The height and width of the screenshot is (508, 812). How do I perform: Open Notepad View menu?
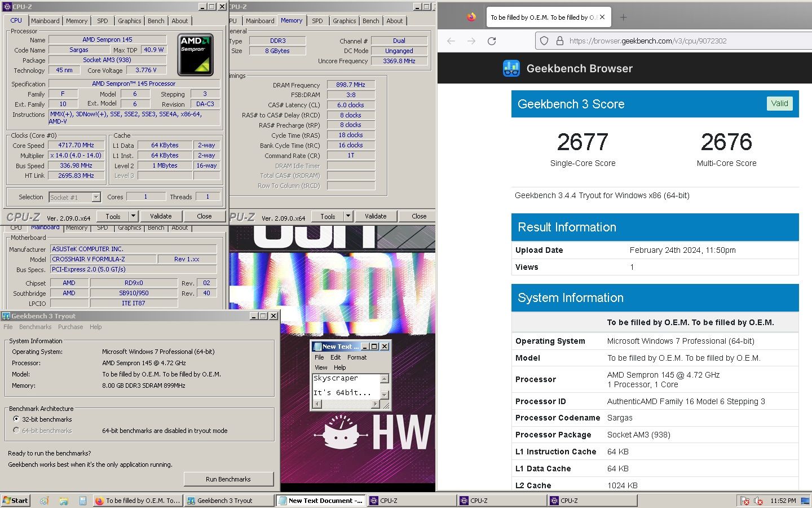(x=321, y=367)
